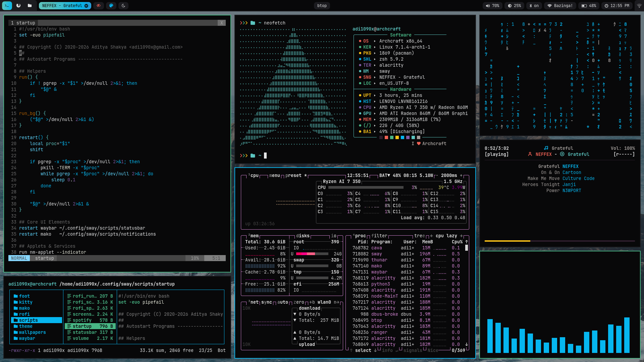The width and height of the screenshot is (644, 362).
Task: Select the highlighted scripts folder in ranger
Action: pyautogui.click(x=37, y=320)
